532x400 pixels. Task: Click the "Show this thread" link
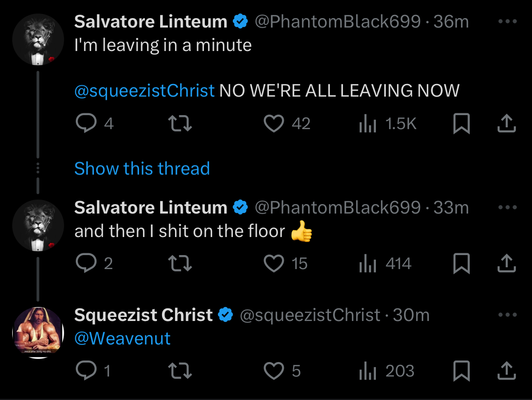142,168
